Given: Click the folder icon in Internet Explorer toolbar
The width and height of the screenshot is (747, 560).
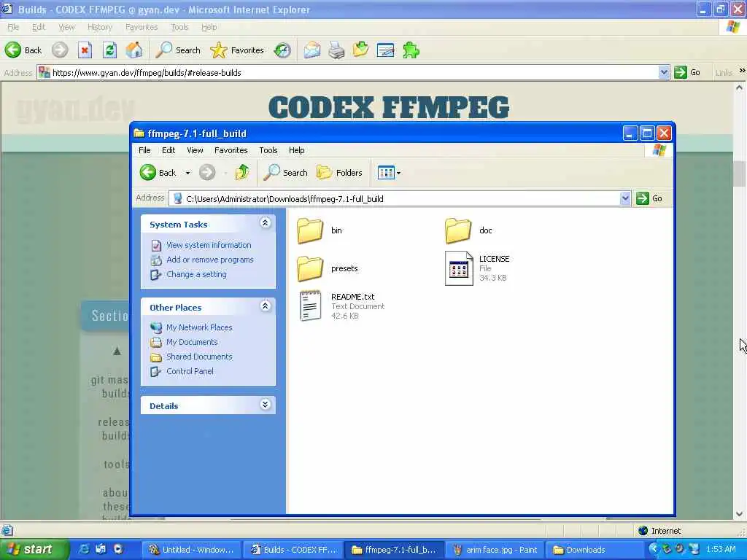Looking at the screenshot, I should 360,50.
